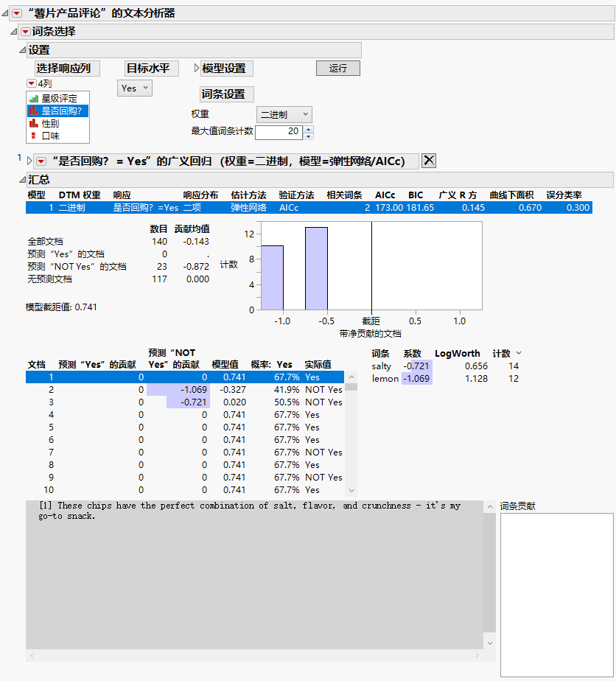Viewport: 616px width, 681px height.
Task: Select 性别 column in list
Action: (x=58, y=124)
